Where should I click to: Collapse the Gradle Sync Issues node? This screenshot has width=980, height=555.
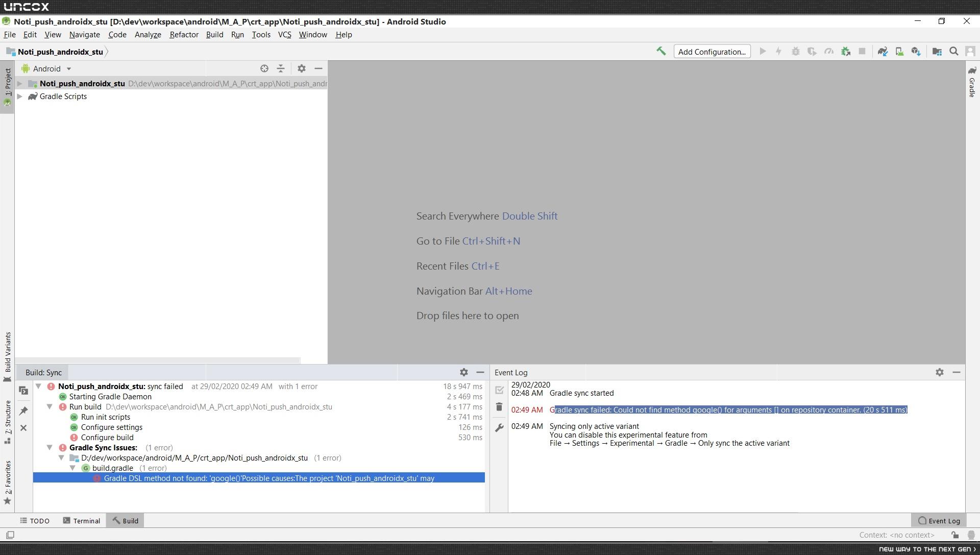point(50,448)
